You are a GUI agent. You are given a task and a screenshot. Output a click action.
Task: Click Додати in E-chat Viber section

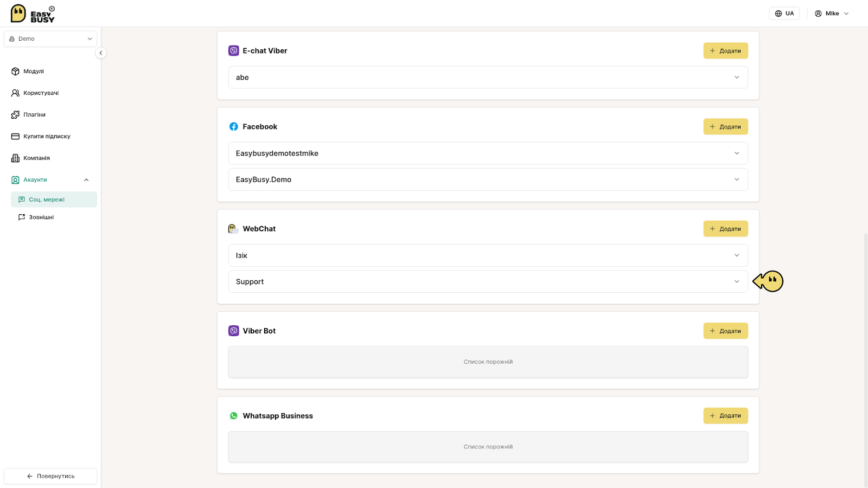coord(725,51)
